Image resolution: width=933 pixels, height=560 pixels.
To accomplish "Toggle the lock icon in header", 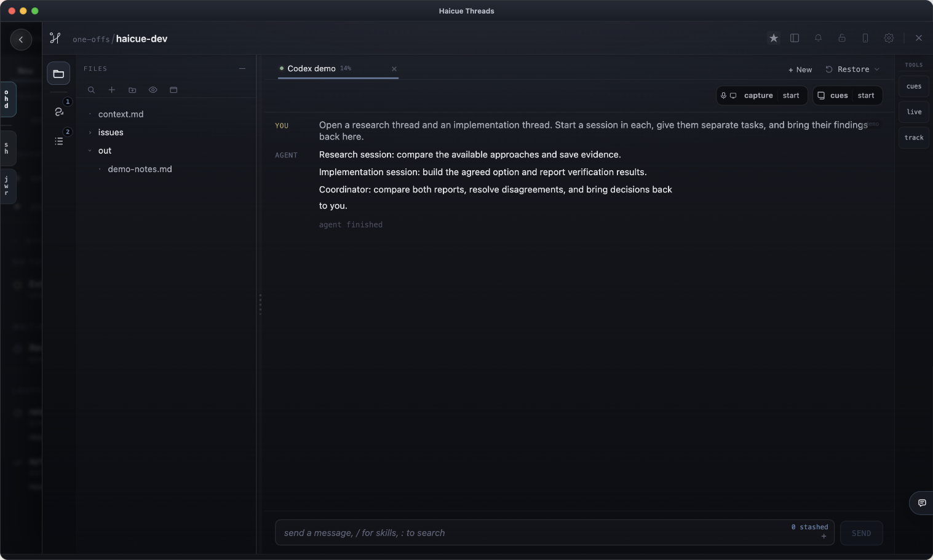I will (x=842, y=38).
